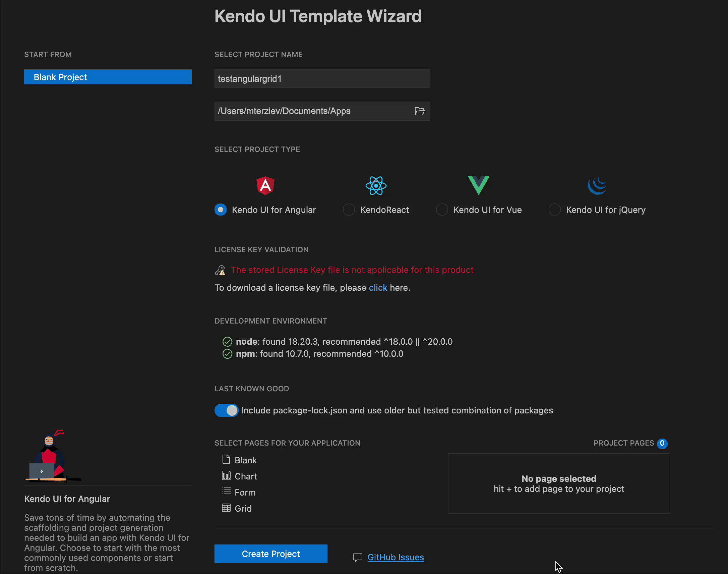
Task: Add the Grid page template
Action: coord(237,509)
